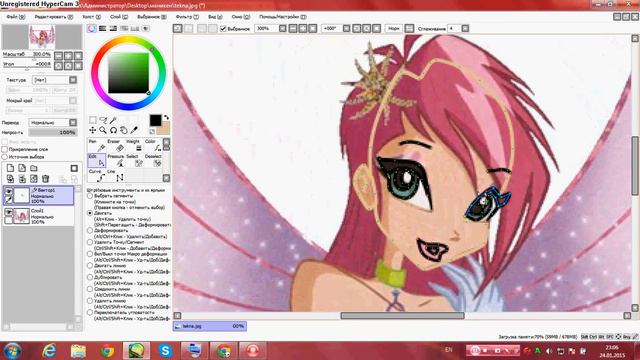Screen dimensions: 640x360
Task: Create a new layer folder
Action: click(x=34, y=168)
